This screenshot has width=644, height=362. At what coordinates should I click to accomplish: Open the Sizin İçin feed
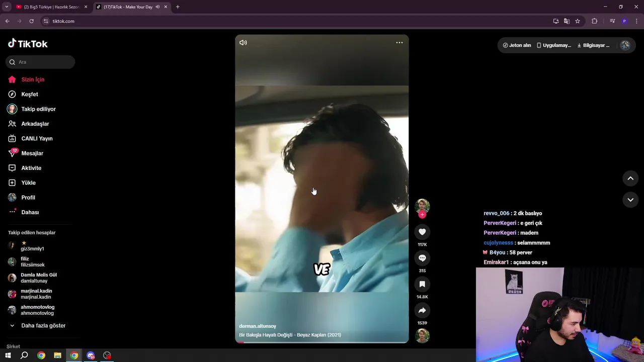click(33, 79)
